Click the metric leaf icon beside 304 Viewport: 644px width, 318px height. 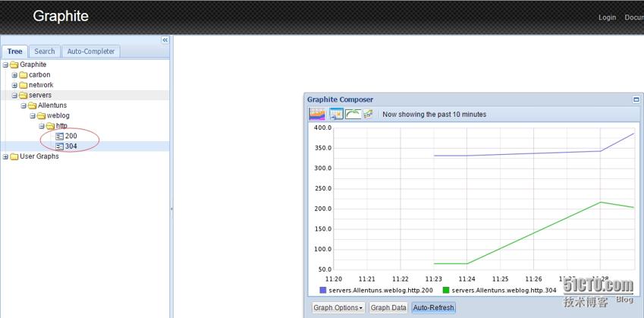point(60,146)
